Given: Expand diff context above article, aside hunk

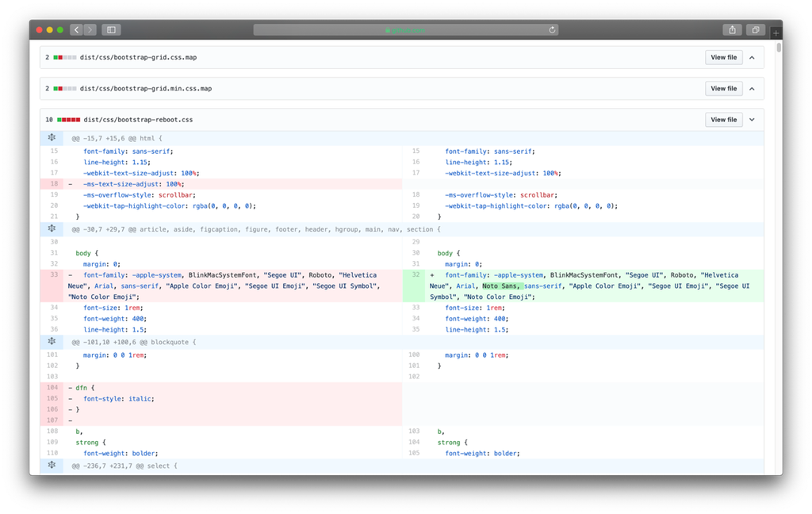Looking at the screenshot, I should [52, 229].
